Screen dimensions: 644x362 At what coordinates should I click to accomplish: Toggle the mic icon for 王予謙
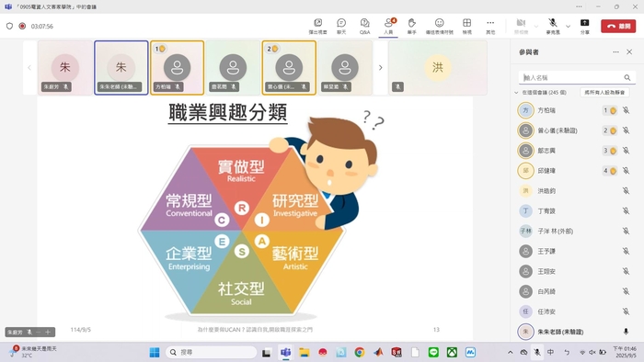[x=626, y=251]
